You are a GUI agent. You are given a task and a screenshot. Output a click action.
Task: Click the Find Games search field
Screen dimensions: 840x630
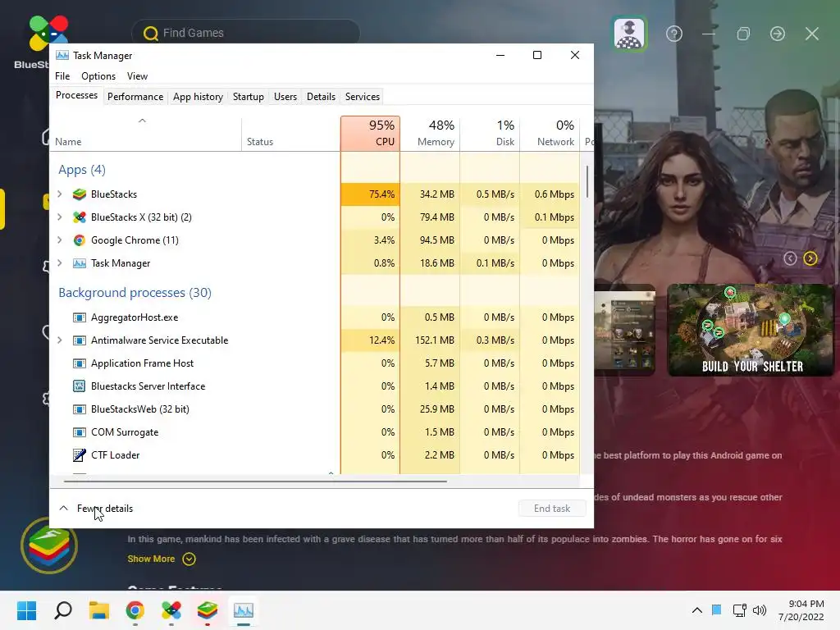tap(246, 33)
